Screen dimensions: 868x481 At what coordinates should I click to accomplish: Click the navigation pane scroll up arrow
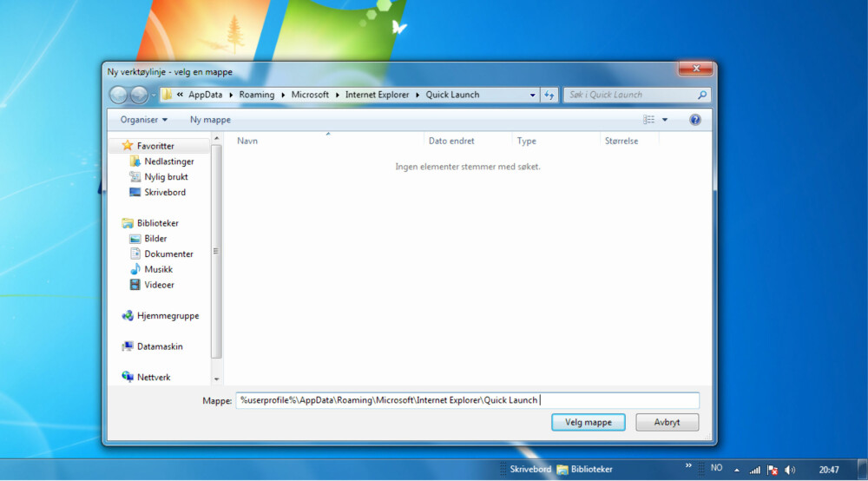coord(216,138)
